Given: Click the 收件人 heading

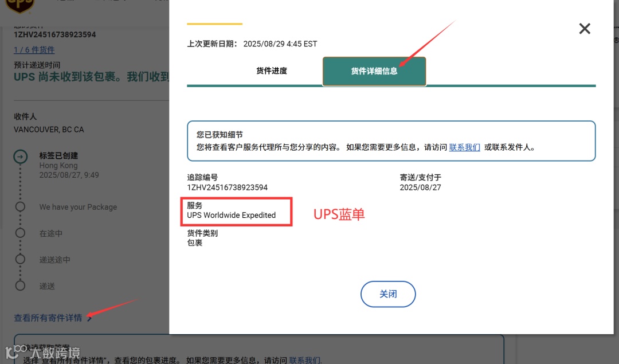Looking at the screenshot, I should 25,116.
